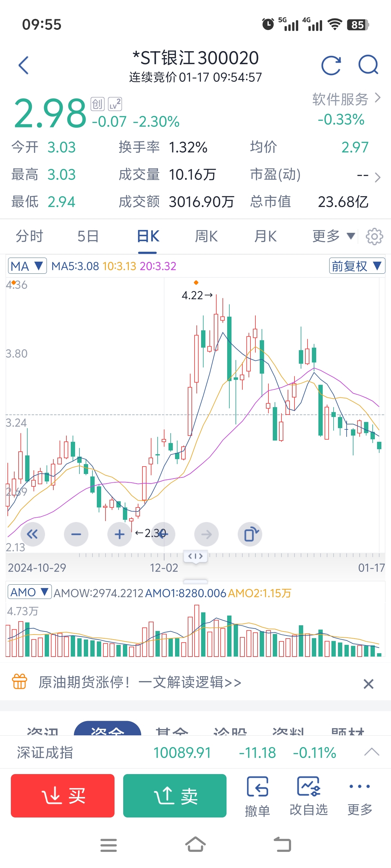The image size is (391, 868).
Task: Tap the Lv2 level badge icon
Action: [x=115, y=104]
